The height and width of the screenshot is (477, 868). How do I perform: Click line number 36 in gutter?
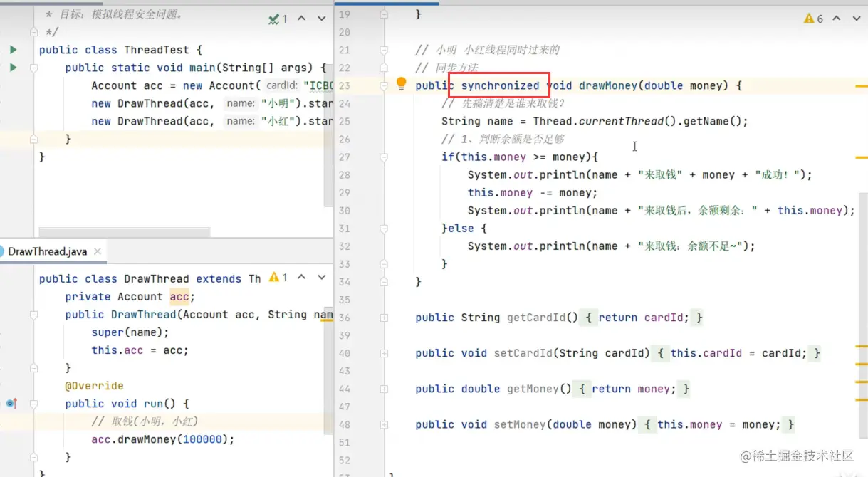tap(345, 318)
